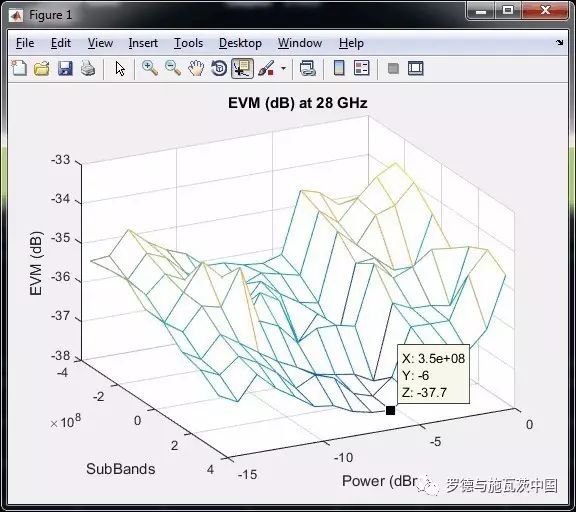Click the Link Plot icon
This screenshot has height=512, width=576.
[x=307, y=68]
